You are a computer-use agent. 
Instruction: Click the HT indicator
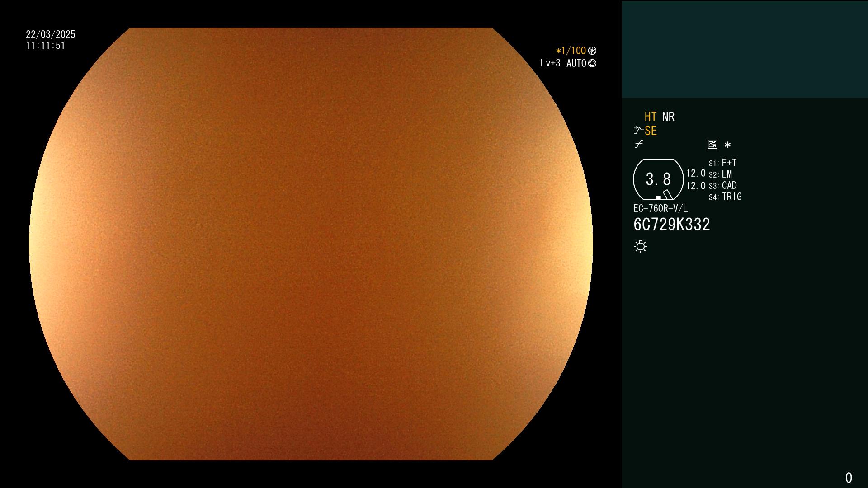(651, 117)
